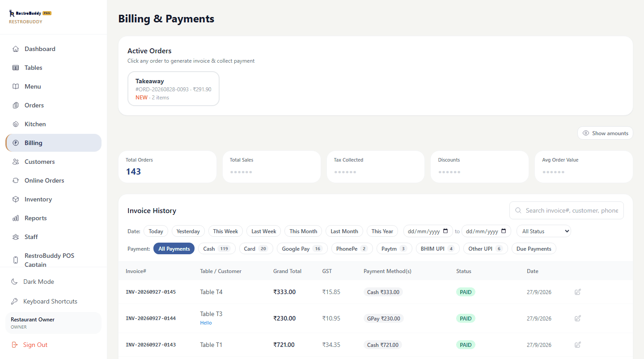
Task: Click the Sign Out arrow icon
Action: 14,345
